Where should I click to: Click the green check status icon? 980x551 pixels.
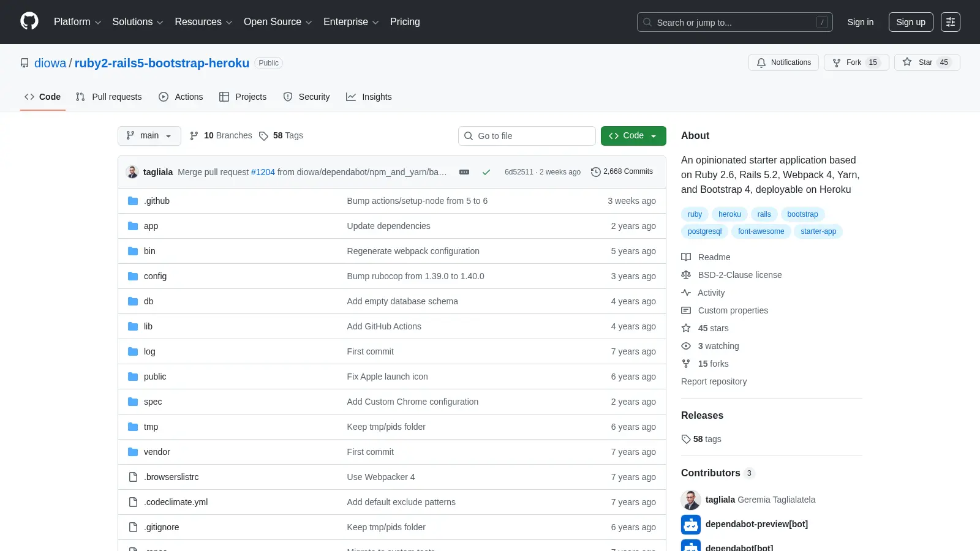coord(486,172)
